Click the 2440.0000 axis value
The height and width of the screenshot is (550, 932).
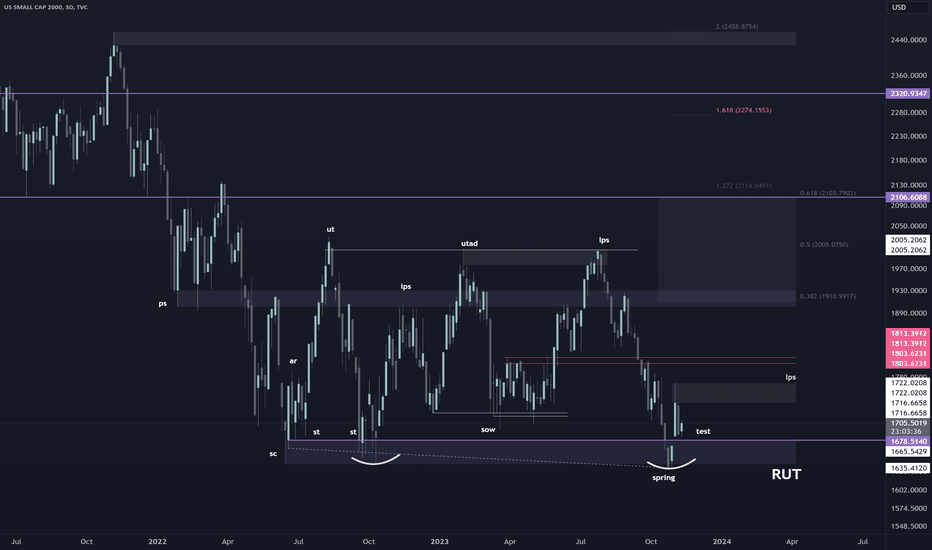pyautogui.click(x=908, y=40)
